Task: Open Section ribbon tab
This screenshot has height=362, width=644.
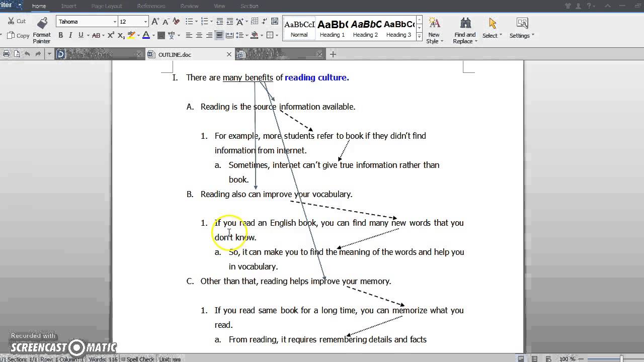Action: (249, 6)
